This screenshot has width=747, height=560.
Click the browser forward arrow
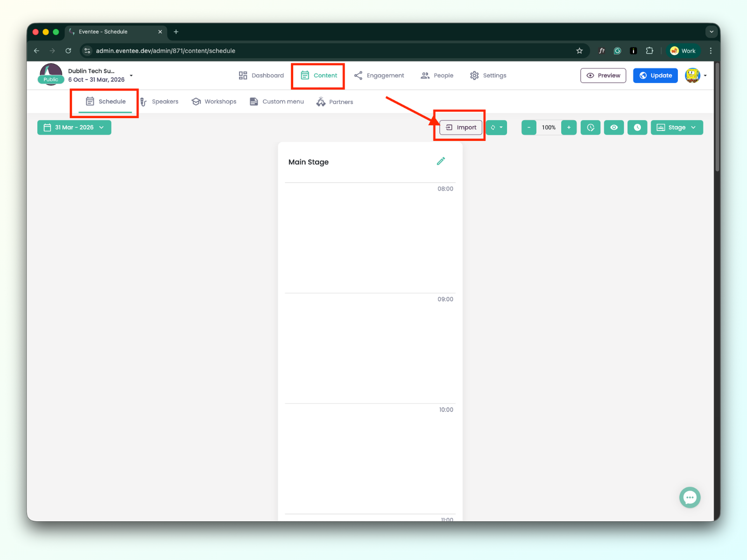click(52, 51)
